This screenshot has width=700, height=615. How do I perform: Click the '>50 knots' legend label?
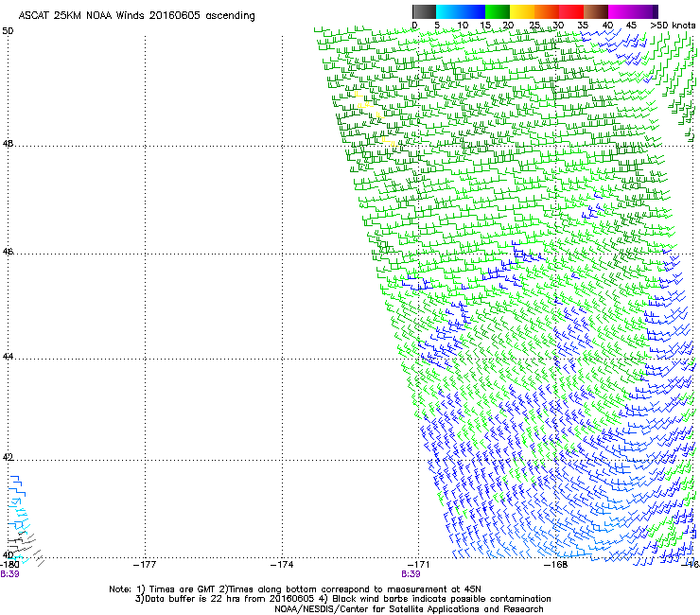673,26
